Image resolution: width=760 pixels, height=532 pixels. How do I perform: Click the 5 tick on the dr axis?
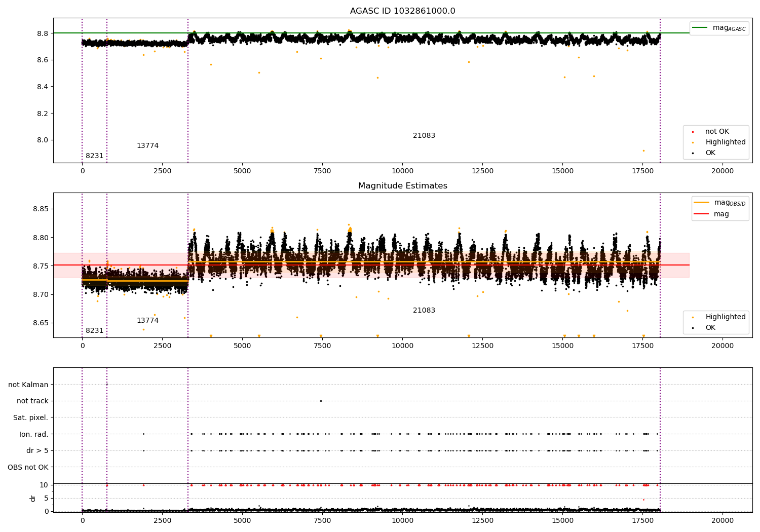46,499
